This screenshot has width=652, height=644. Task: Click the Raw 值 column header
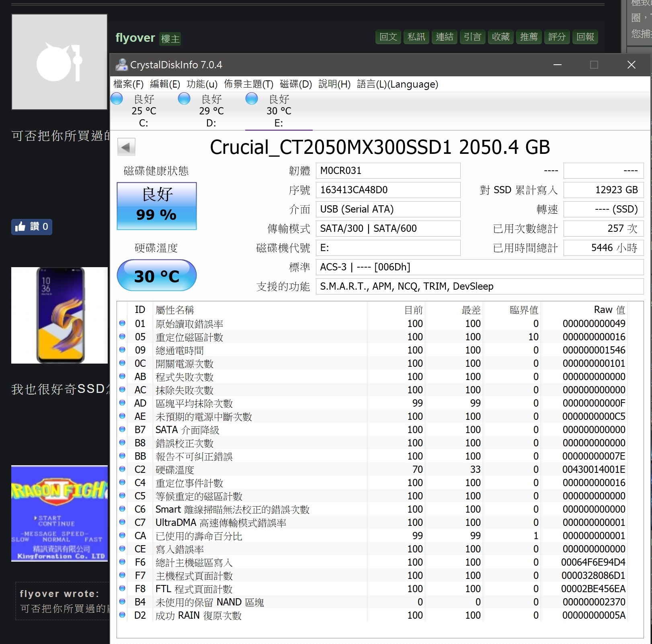tap(610, 310)
